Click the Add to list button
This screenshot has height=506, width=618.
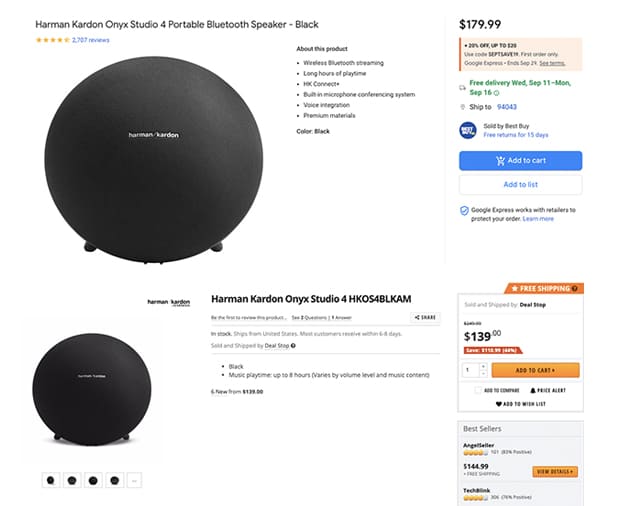520,185
